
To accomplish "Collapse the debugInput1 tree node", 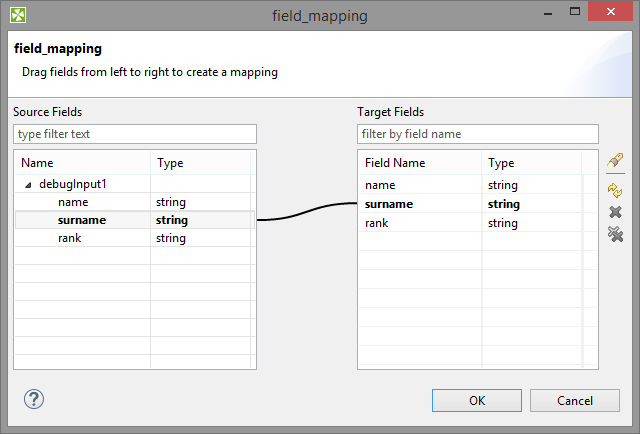I will 28,185.
